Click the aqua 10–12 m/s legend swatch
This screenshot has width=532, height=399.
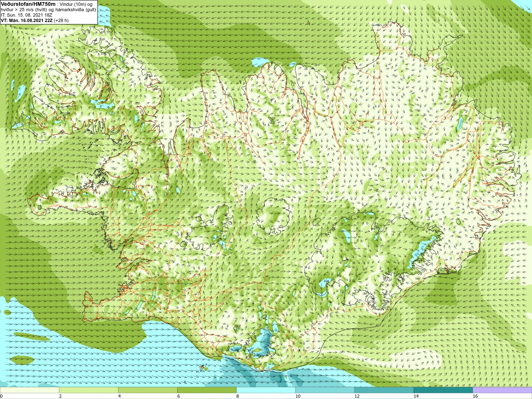tap(325, 390)
